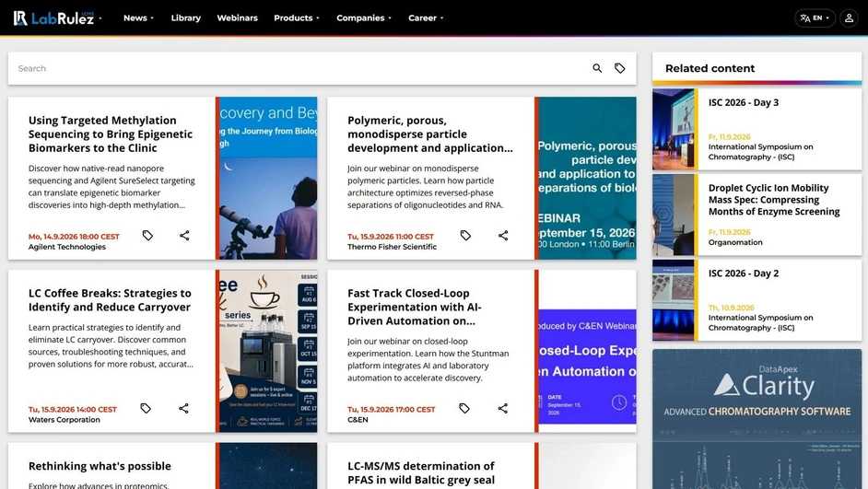Click ISC 2026 Day 3 thumbnail image

click(x=674, y=130)
